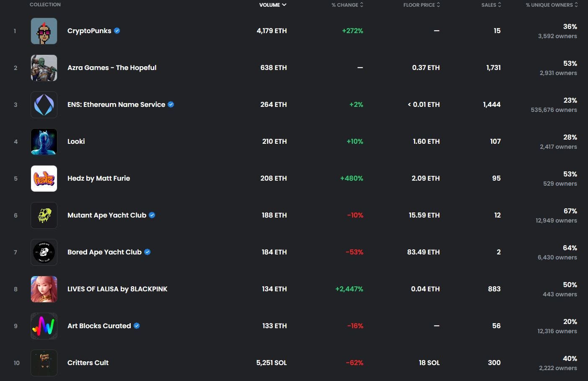Click verified badge beside Art Blocks Curated

pos(137,326)
